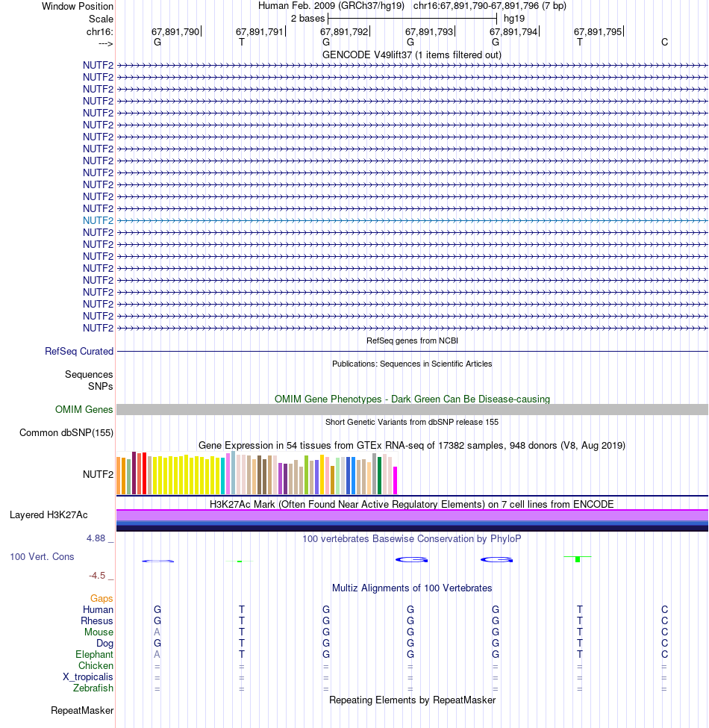
Task: Click the RepeatMasker track label
Action: point(82,711)
